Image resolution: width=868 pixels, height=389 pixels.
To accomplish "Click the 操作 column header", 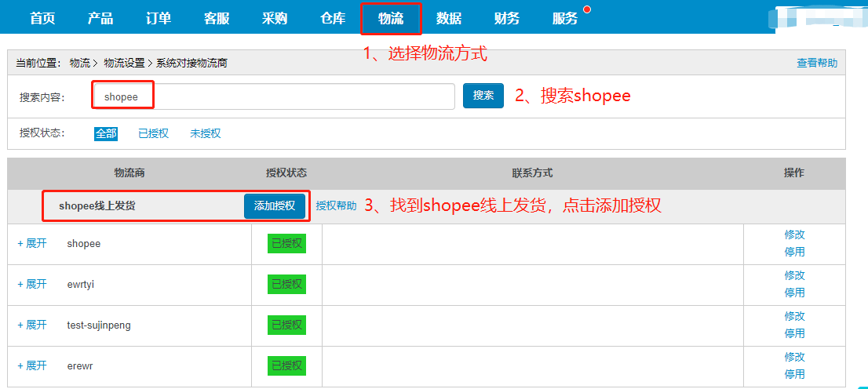I will pyautogui.click(x=794, y=173).
